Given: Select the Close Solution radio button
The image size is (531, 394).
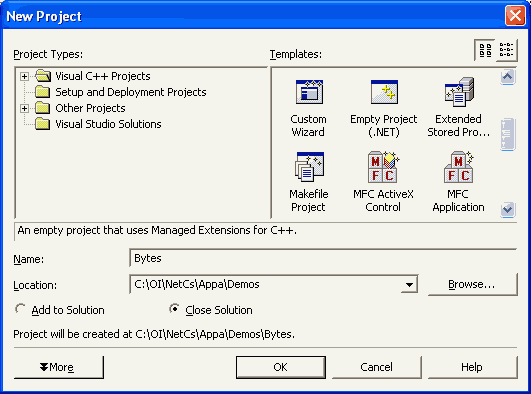Looking at the screenshot, I should 174,309.
